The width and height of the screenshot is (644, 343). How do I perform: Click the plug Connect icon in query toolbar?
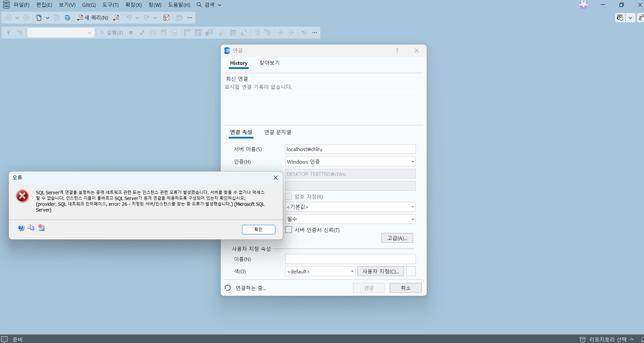(8, 33)
